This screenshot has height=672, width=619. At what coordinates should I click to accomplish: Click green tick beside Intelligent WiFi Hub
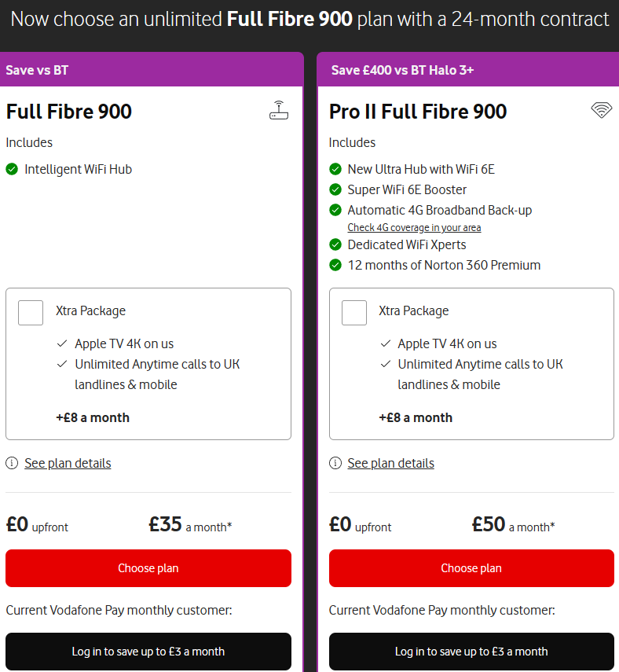[x=12, y=169]
